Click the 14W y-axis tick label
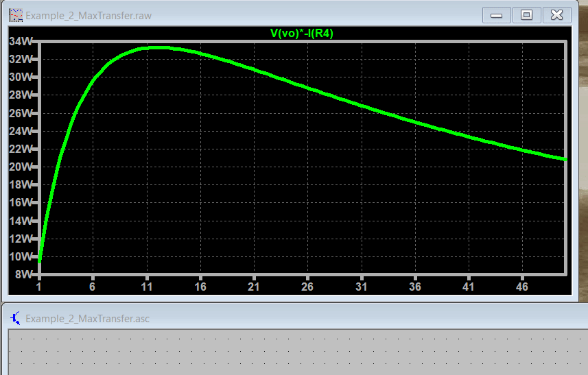Screen dimensions: 588x375 click(21, 221)
